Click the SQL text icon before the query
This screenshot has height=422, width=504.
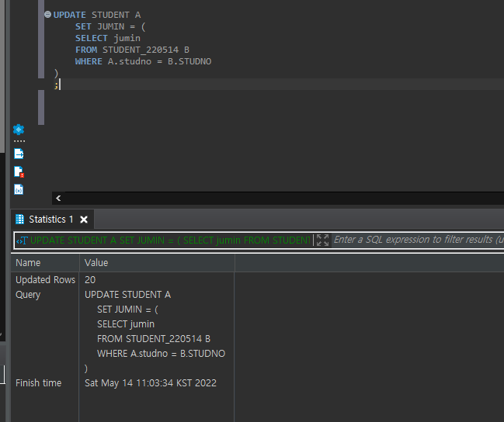[x=23, y=240]
